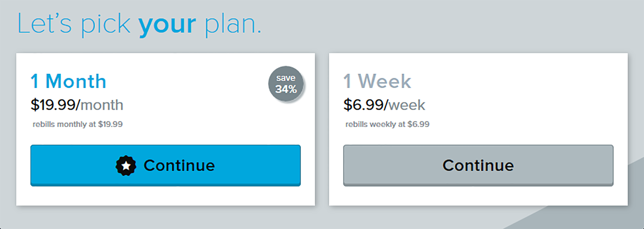The width and height of the screenshot is (644, 229).
Task: Click the $19.99 price amount
Action: click(53, 105)
